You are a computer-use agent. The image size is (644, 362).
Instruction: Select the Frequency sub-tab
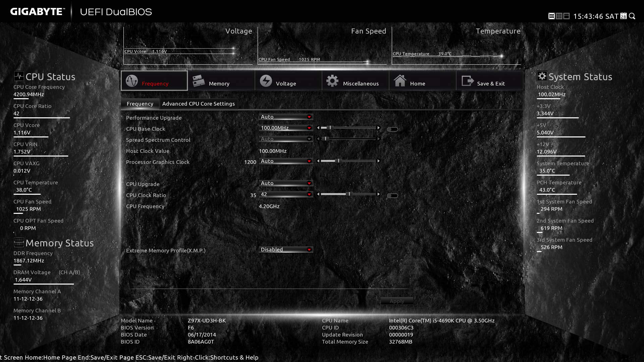point(140,104)
